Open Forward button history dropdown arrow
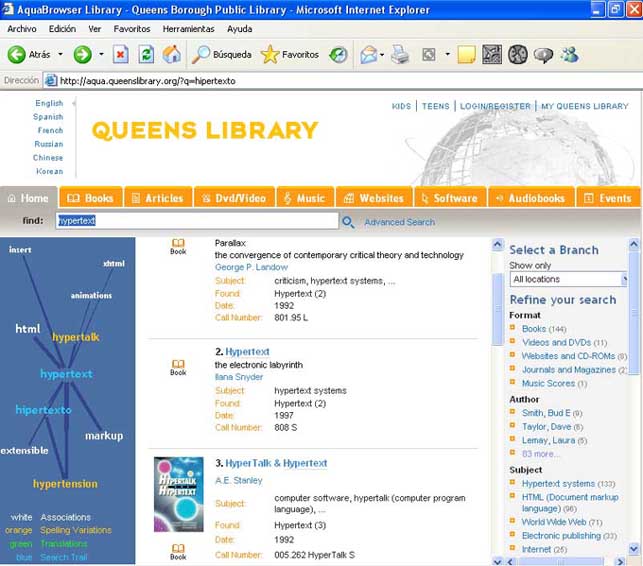Image resolution: width=643 pixels, height=566 pixels. pos(101,55)
